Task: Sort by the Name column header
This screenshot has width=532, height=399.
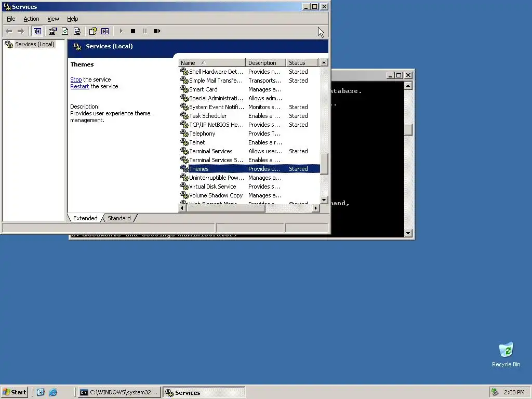Action: click(x=211, y=63)
